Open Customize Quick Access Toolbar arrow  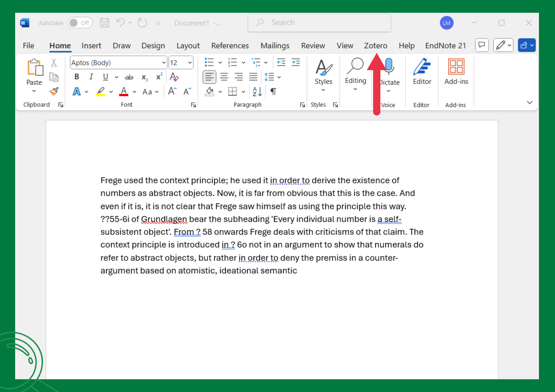point(158,23)
